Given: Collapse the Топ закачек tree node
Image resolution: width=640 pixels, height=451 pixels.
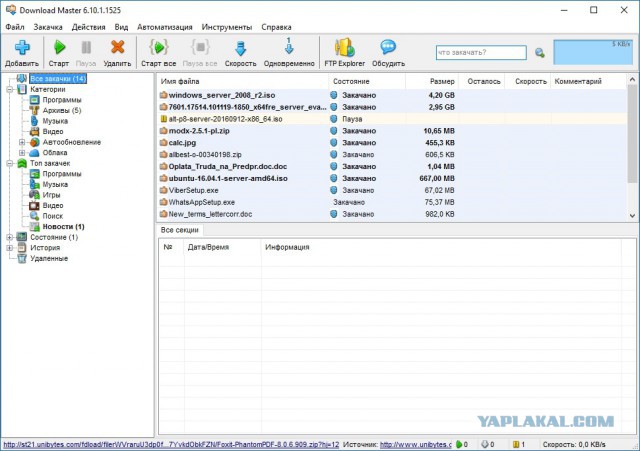Looking at the screenshot, I should tap(10, 163).
